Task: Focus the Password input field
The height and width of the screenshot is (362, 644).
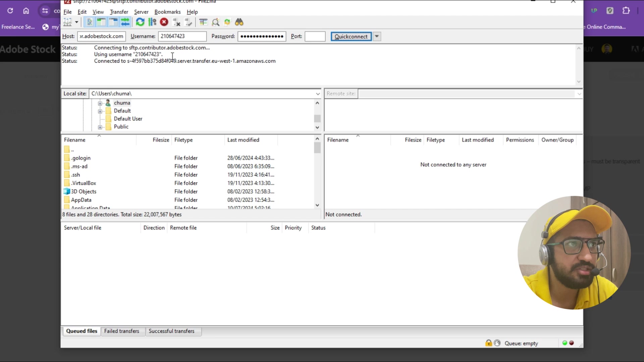Action: point(262,36)
